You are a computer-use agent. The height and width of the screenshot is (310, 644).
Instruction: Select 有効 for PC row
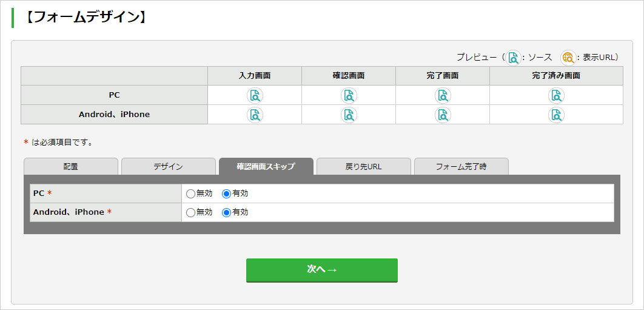[x=226, y=194]
